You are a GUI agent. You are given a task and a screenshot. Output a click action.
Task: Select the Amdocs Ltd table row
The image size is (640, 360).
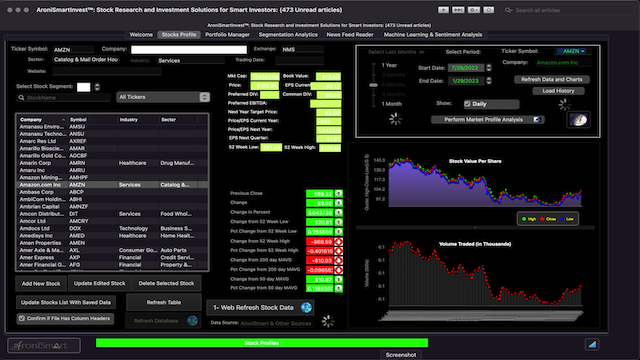[112, 229]
